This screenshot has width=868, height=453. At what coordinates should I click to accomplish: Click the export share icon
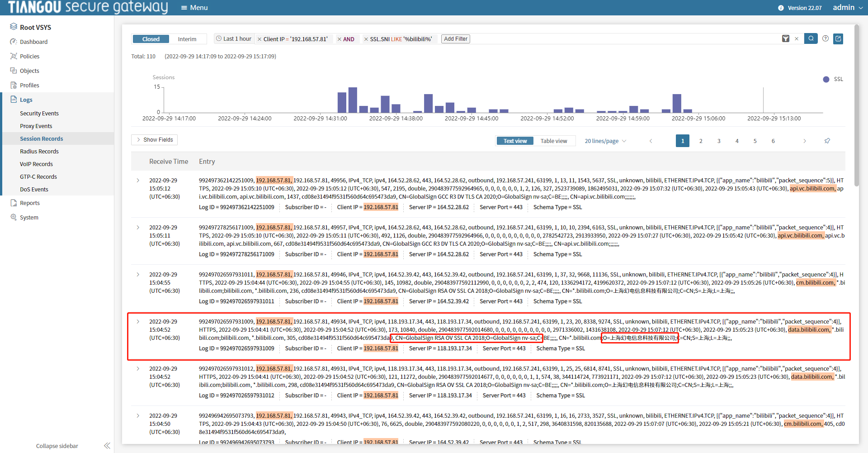[838, 39]
